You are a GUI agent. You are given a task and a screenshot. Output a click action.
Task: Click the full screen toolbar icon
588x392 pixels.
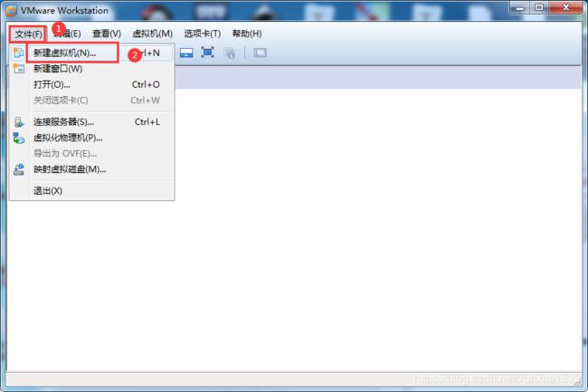(x=207, y=53)
